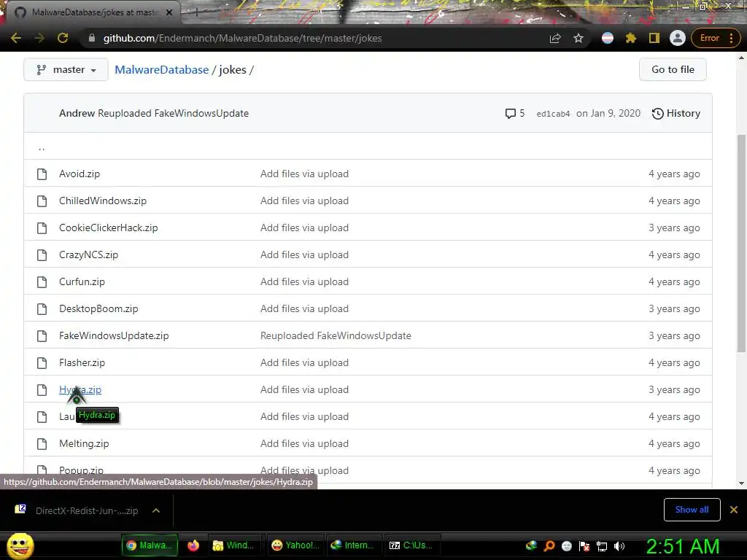Switch to the Malwa... Chrome taskbar item
Image resolution: width=747 pixels, height=560 pixels.
tap(150, 545)
